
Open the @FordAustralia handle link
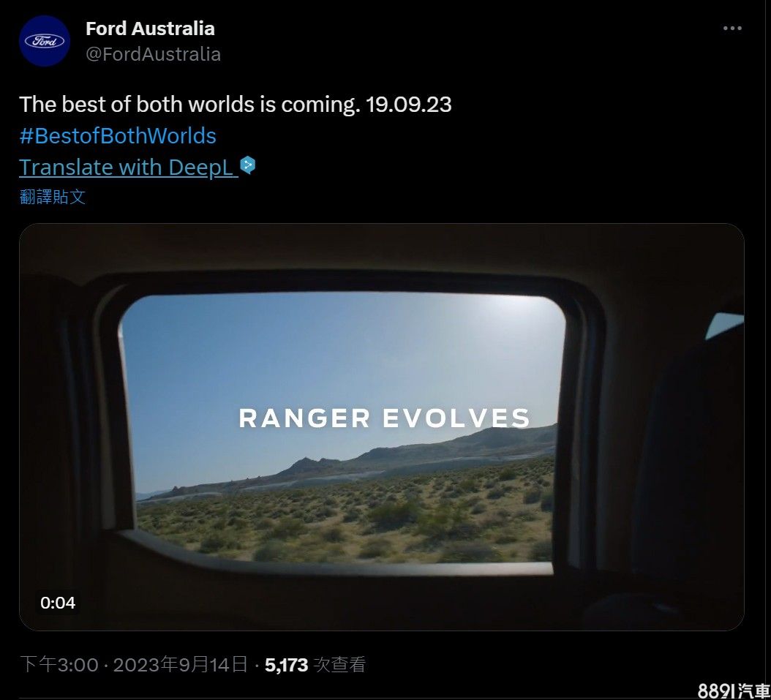pyautogui.click(x=153, y=54)
